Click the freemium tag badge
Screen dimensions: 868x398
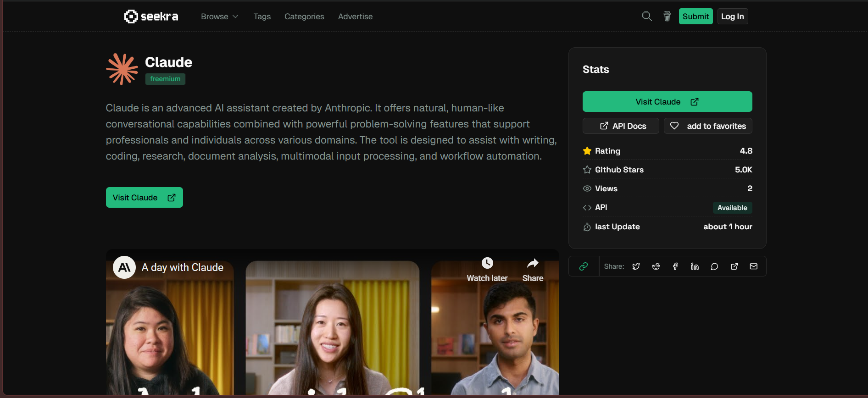tap(165, 79)
